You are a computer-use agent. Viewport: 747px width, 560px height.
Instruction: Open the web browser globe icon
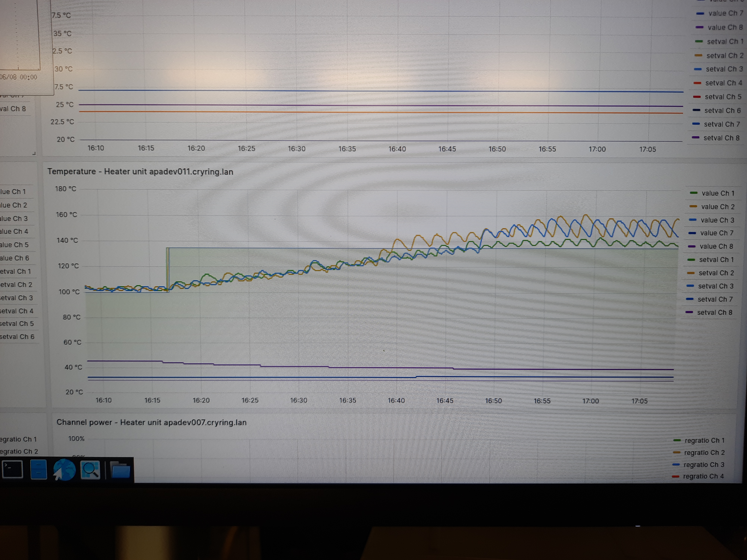pyautogui.click(x=64, y=469)
